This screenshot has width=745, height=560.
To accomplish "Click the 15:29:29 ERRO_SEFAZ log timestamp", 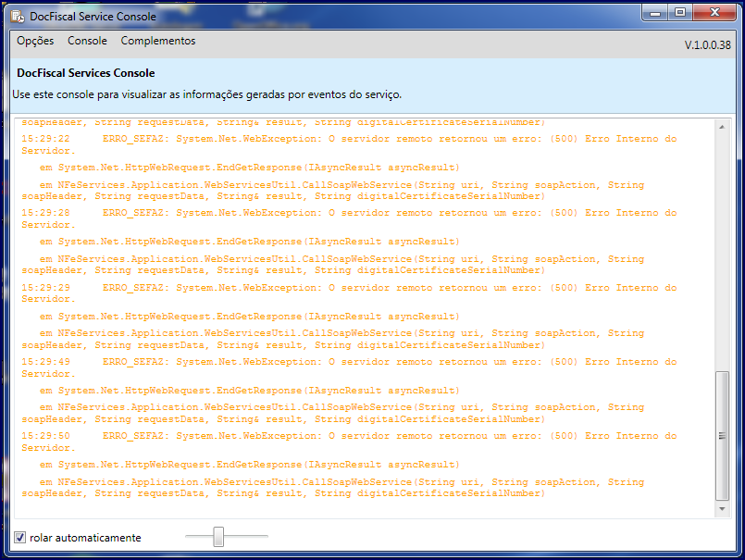I will tap(45, 288).
